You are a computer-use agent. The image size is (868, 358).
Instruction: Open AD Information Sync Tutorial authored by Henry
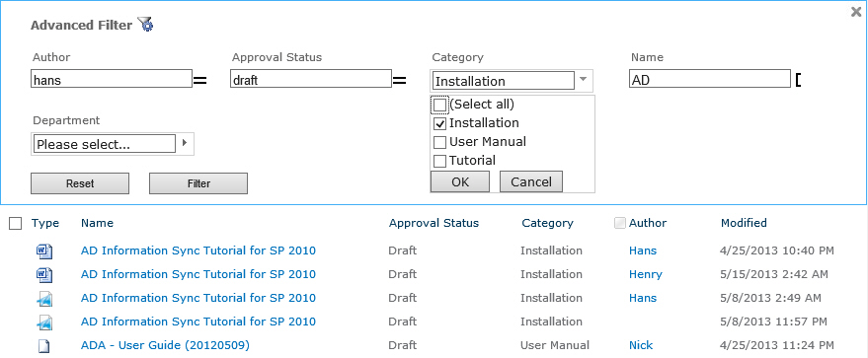point(198,274)
